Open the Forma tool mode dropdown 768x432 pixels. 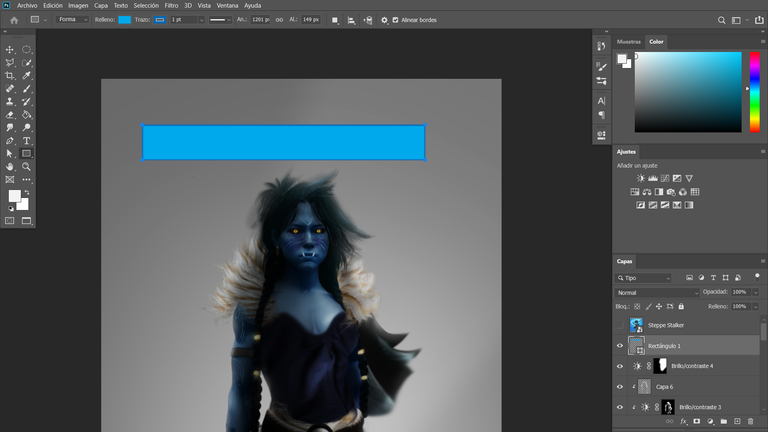72,20
